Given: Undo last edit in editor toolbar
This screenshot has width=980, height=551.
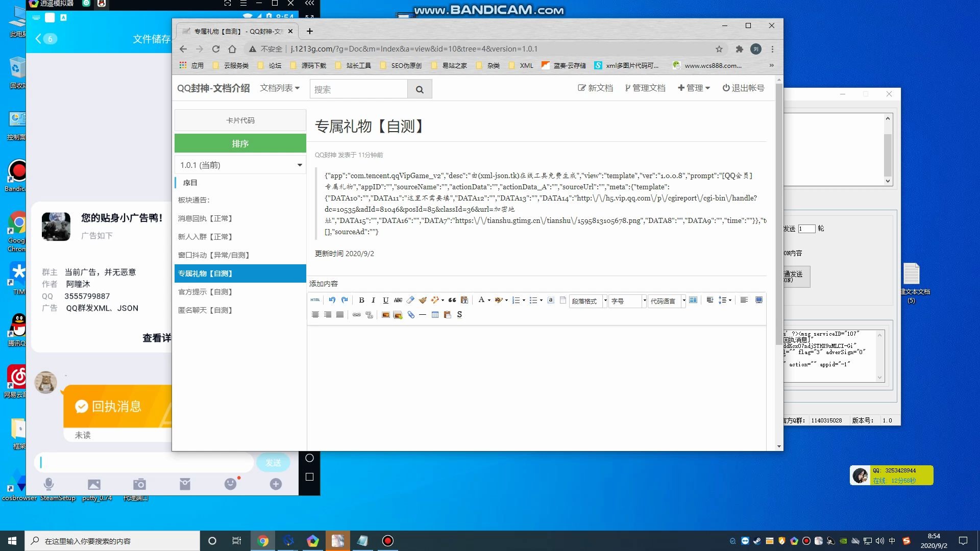Looking at the screenshot, I should point(332,300).
